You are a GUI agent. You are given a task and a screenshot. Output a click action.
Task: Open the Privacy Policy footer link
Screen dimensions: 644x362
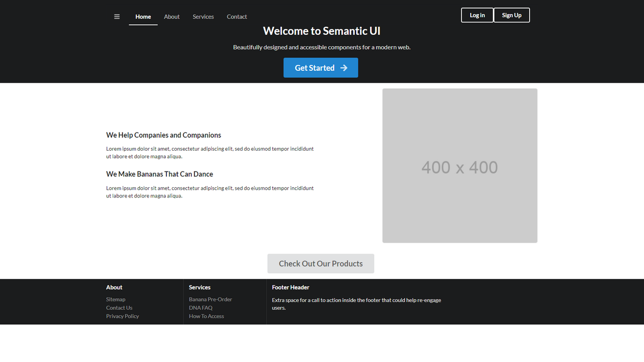click(122, 316)
